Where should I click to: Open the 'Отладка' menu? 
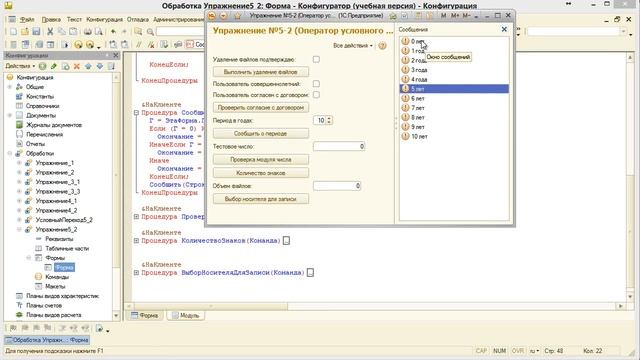138,19
